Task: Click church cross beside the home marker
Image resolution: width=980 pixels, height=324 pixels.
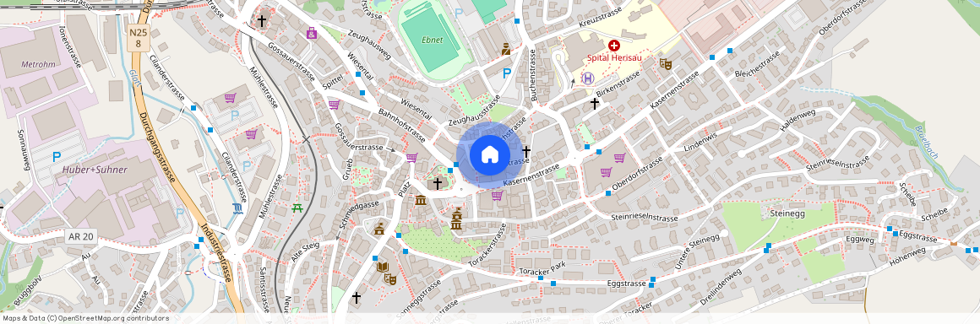Action: tap(526, 152)
